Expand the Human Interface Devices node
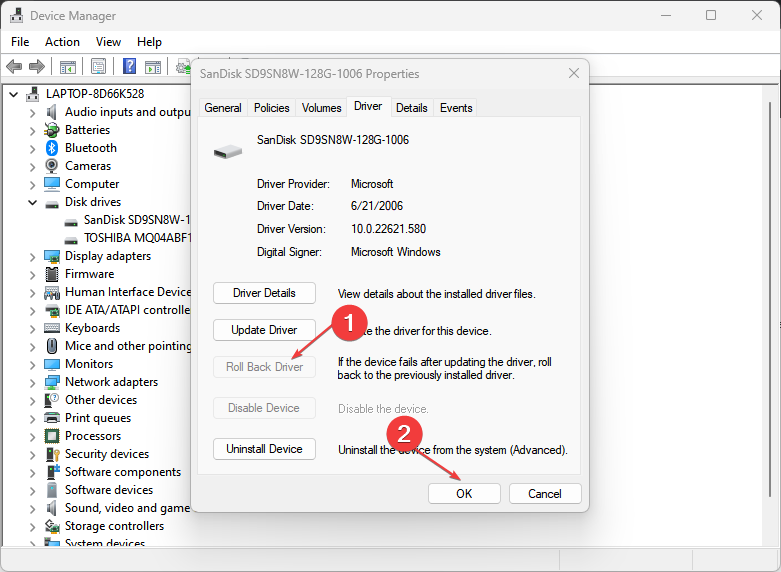781x572 pixels. pyautogui.click(x=32, y=293)
